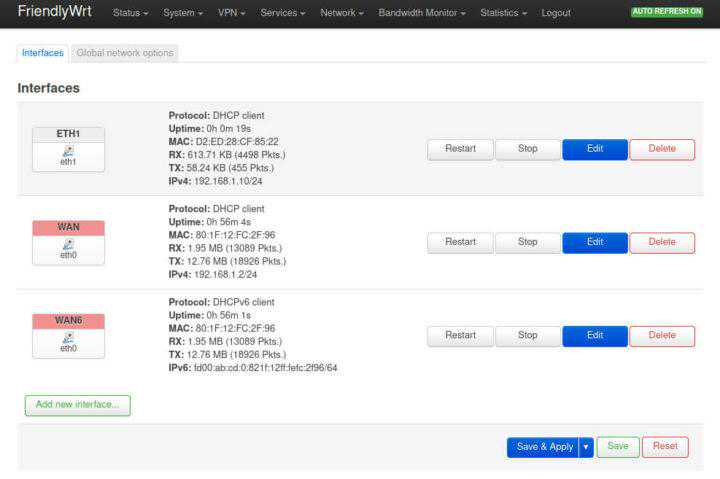Open the Services menu
Image resolution: width=720 pixels, height=479 pixels.
283,13
